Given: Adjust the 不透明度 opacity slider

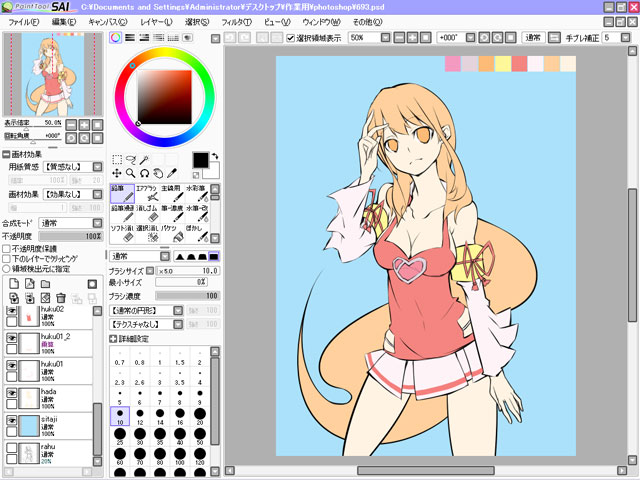Looking at the screenshot, I should pos(71,236).
